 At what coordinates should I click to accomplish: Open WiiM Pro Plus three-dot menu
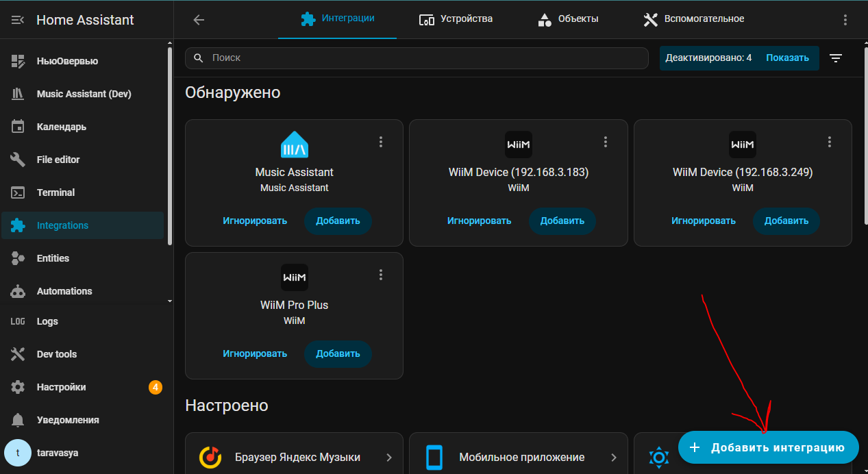pyautogui.click(x=381, y=275)
